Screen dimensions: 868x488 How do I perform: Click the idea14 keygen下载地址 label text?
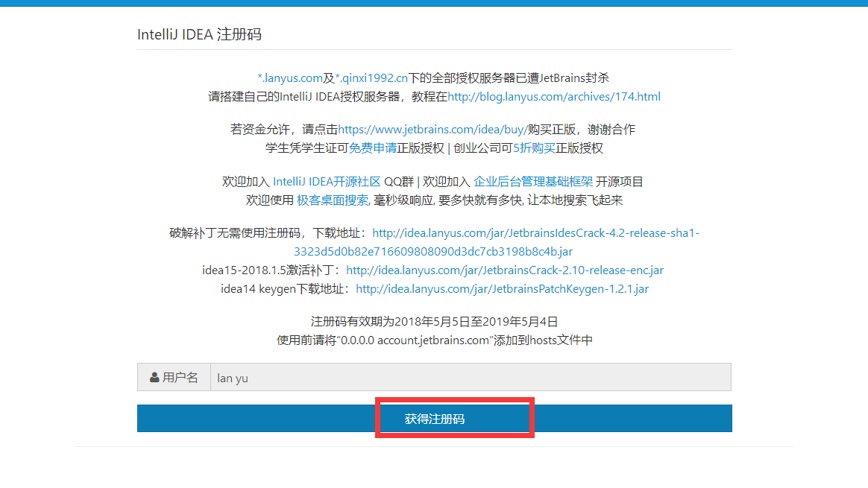(x=285, y=289)
